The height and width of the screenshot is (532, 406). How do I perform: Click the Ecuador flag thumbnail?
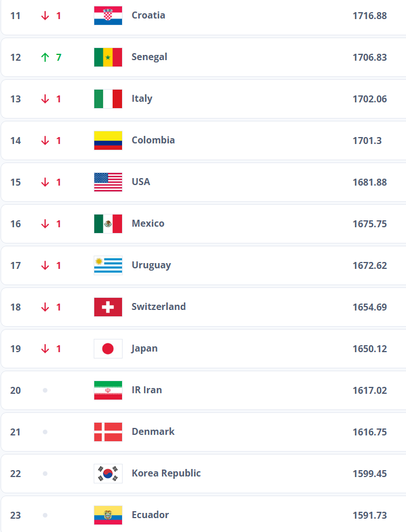(108, 515)
